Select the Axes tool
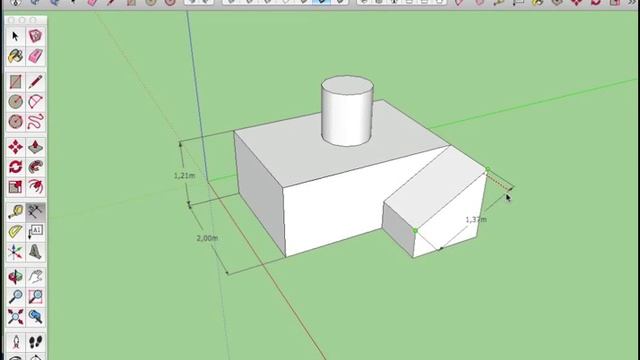 tap(16, 252)
